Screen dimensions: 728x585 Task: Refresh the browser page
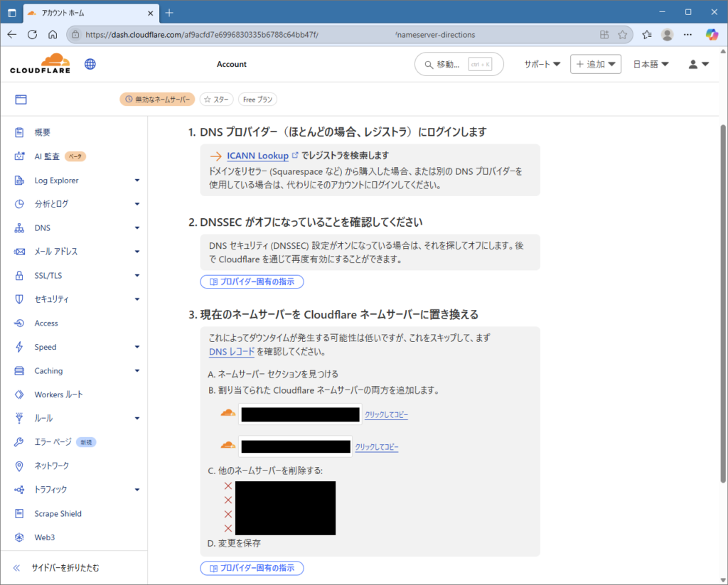[32, 34]
